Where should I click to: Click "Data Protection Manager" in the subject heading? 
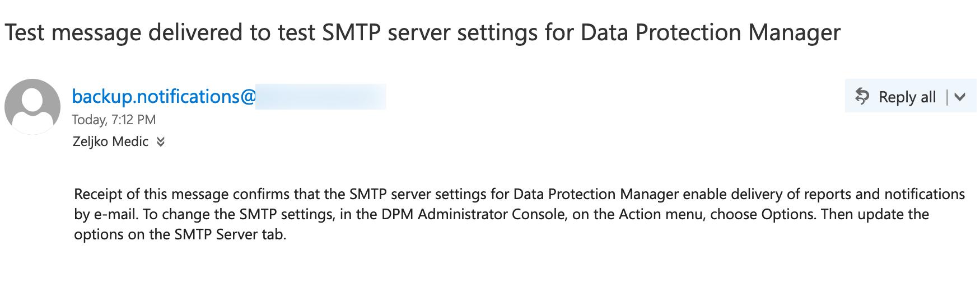pos(711,32)
